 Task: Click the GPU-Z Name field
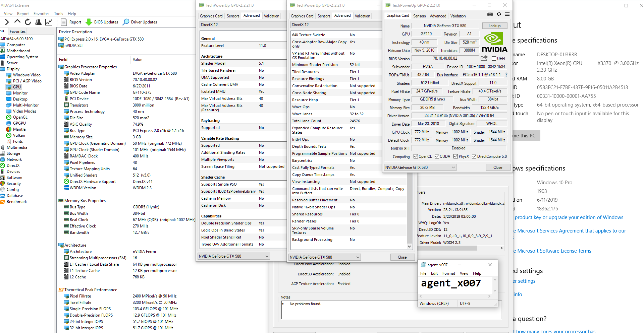(x=445, y=26)
